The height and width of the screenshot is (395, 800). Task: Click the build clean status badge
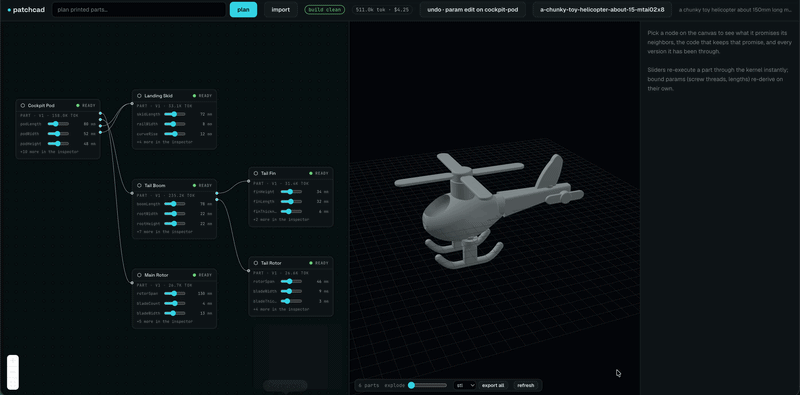coord(324,9)
